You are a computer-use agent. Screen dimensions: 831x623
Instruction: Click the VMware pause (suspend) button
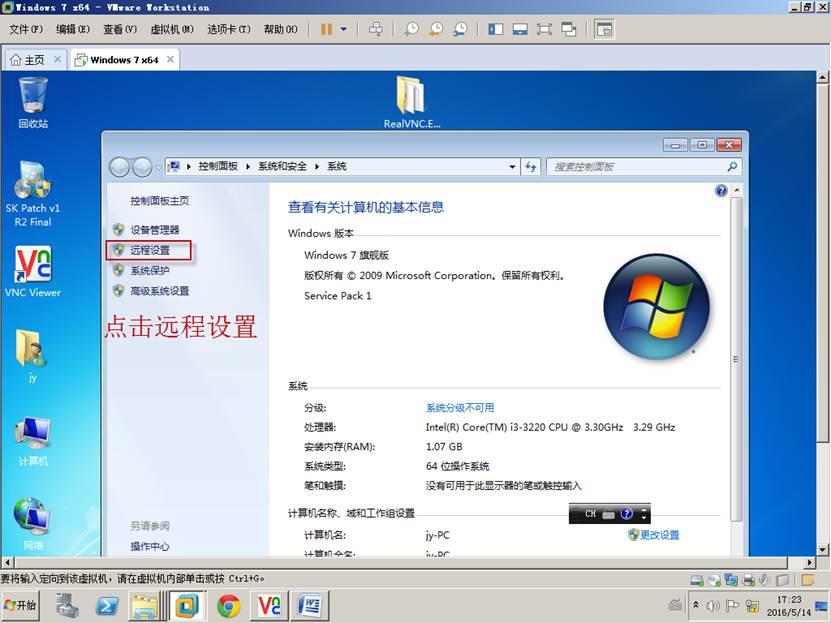pyautogui.click(x=326, y=29)
